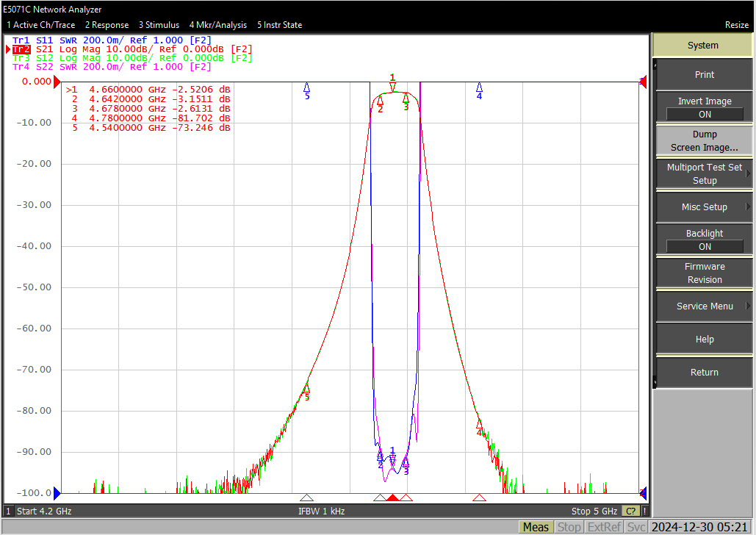Image resolution: width=756 pixels, height=535 pixels.
Task: Click the Resize control at top right
Action: [x=737, y=24]
